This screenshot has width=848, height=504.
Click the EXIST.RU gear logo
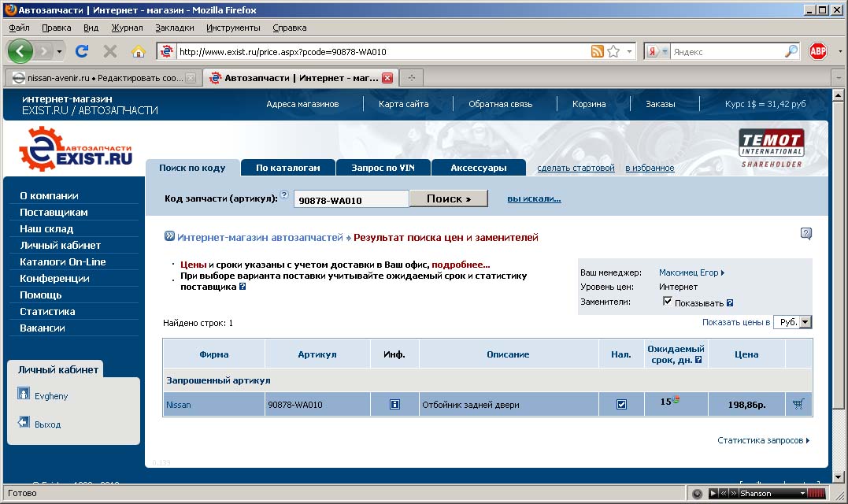click(x=76, y=150)
